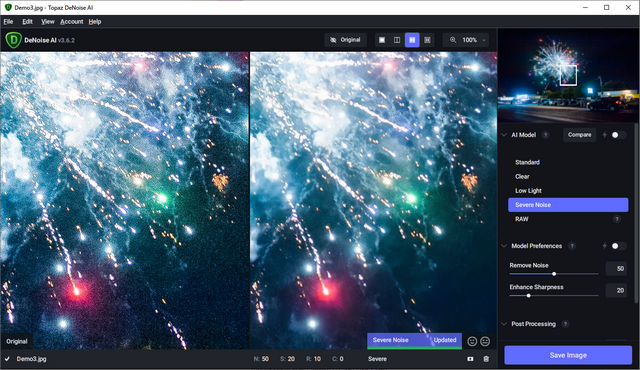Click the N: 50 value in the file row

point(261,359)
